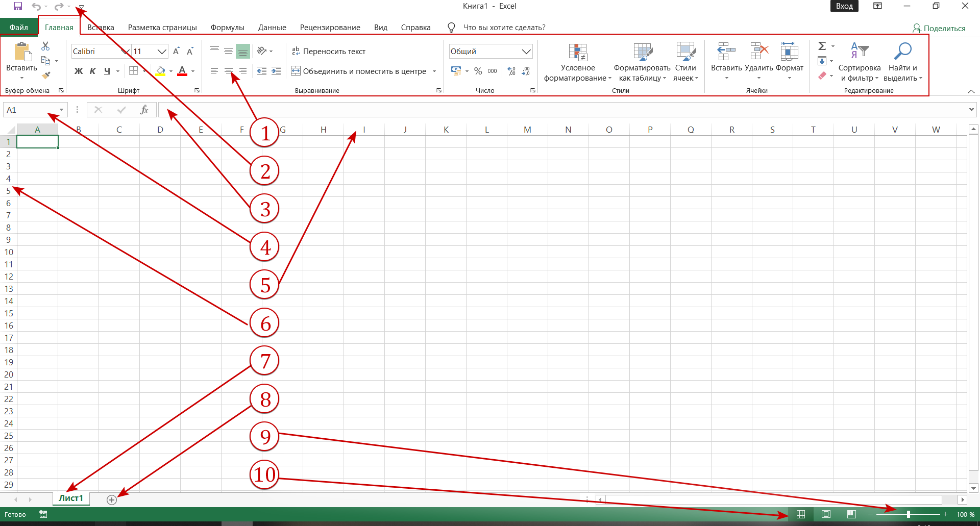Open Стили ячеек gallery

coord(685,62)
